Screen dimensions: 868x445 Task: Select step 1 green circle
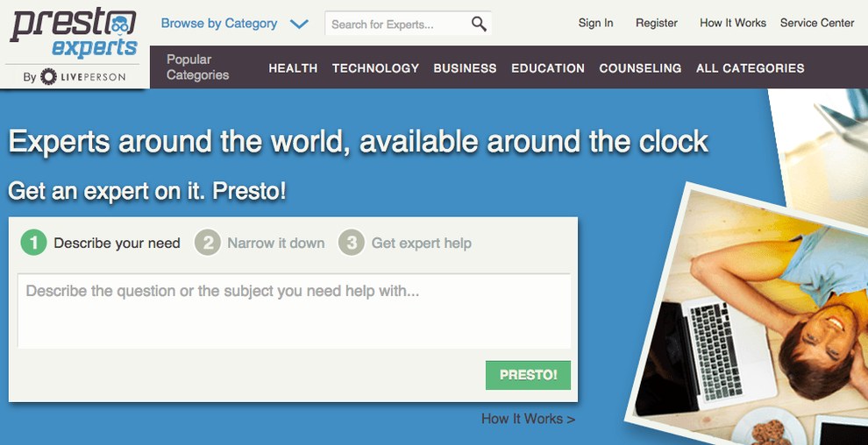tap(34, 243)
